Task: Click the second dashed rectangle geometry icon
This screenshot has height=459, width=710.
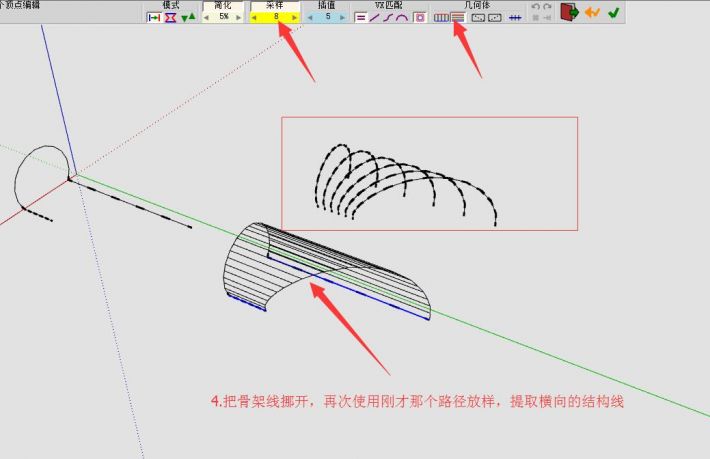Action: tap(495, 18)
